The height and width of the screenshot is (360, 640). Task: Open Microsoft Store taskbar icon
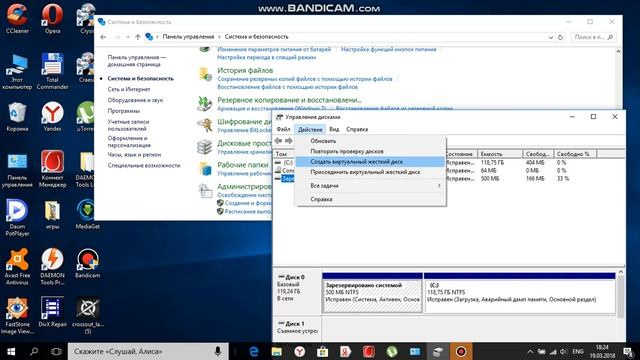click(322, 351)
